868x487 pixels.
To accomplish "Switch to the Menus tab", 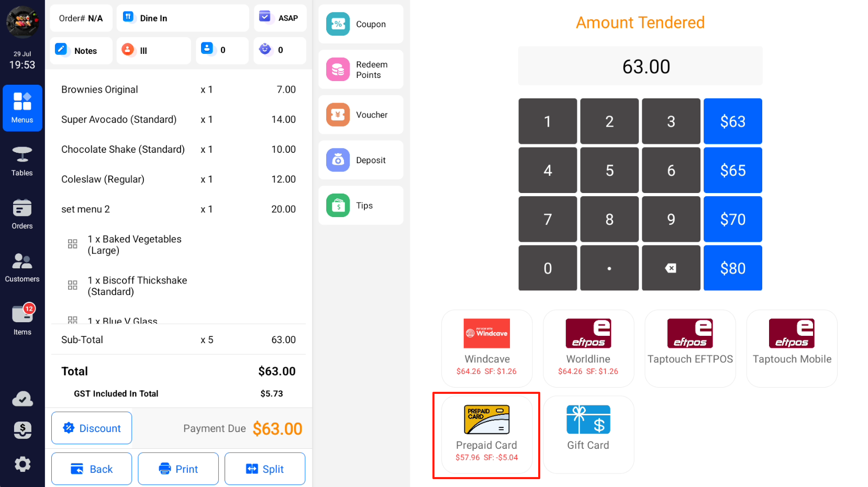I will [22, 108].
